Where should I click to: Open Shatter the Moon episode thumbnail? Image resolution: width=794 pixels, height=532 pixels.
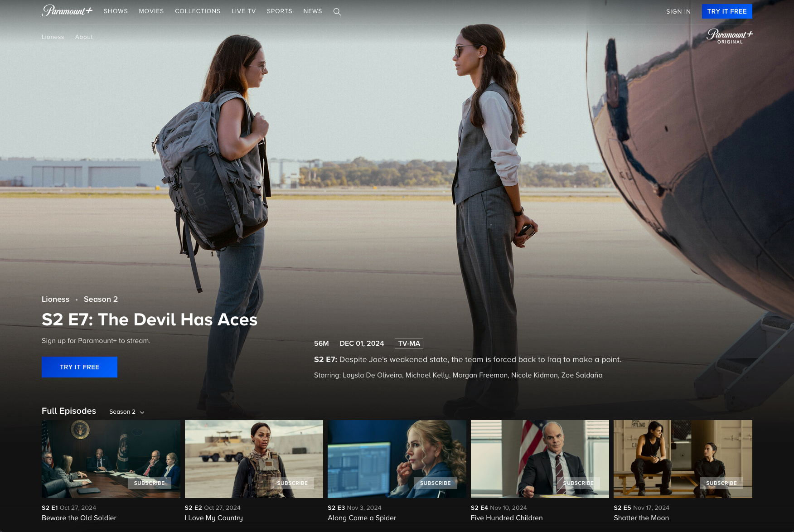click(x=683, y=459)
